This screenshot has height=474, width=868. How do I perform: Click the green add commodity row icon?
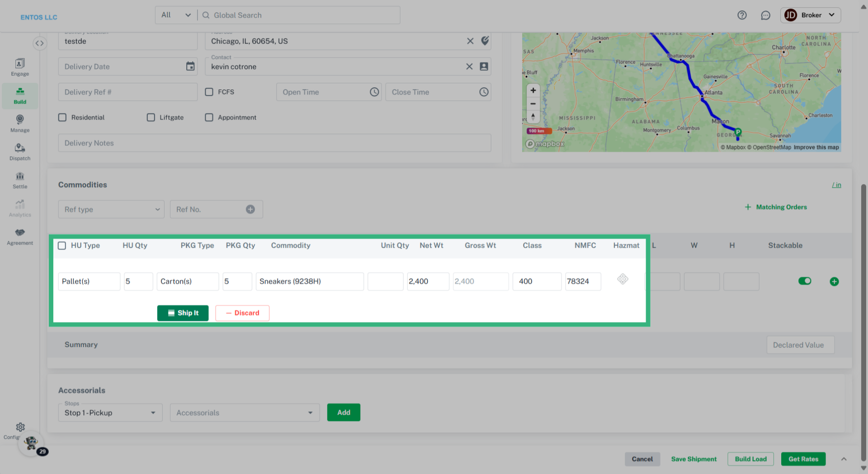(834, 282)
